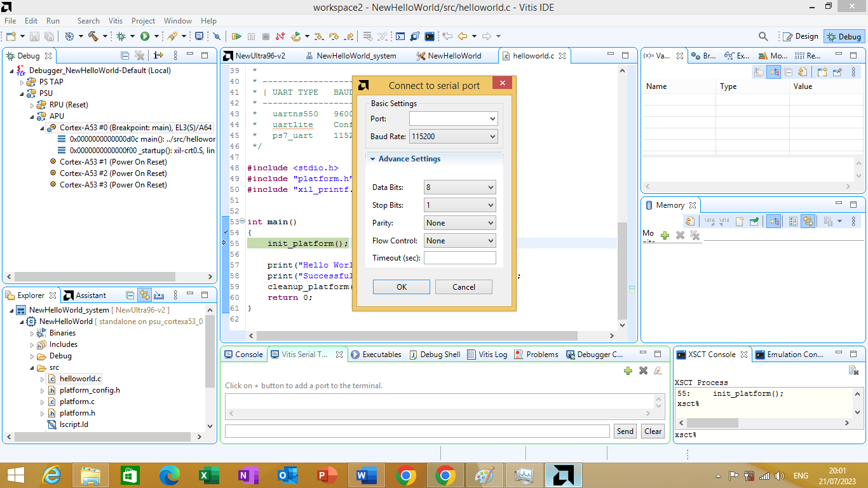This screenshot has height=488, width=868.
Task: Toggle Memory view pin-to-debug-context button
Action: (x=754, y=221)
